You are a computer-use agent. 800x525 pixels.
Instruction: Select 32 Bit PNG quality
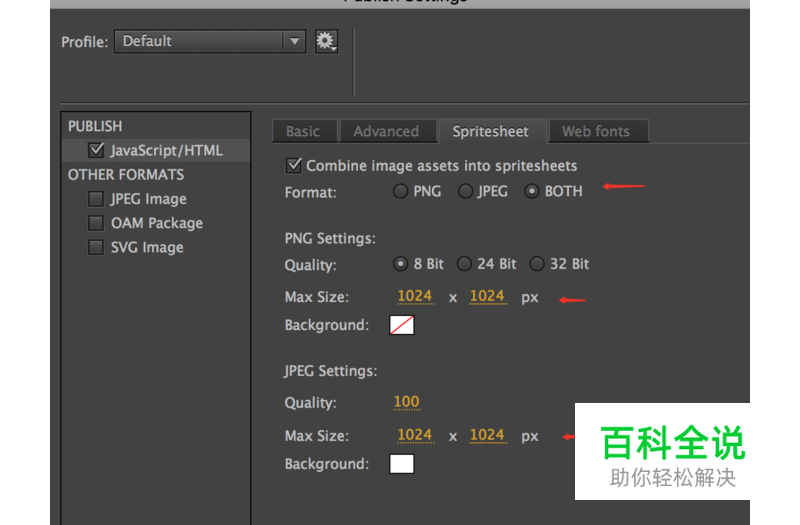537,264
